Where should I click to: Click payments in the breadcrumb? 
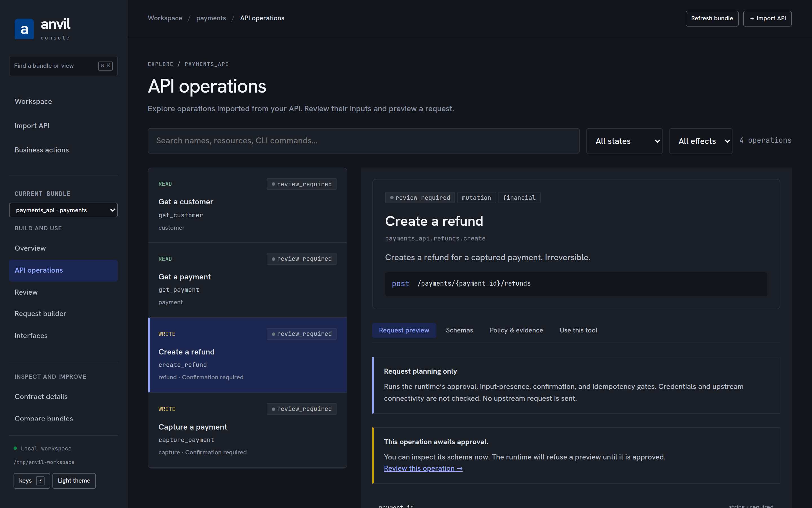(x=211, y=18)
